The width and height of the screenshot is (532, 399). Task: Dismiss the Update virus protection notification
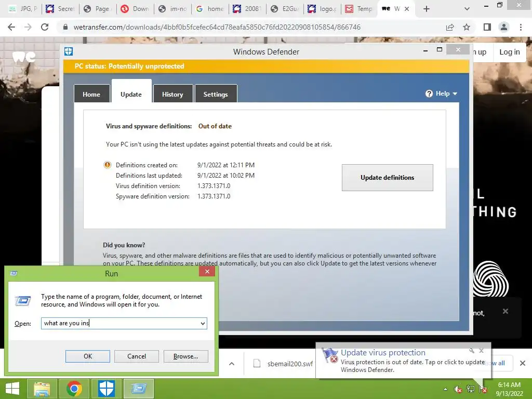(x=482, y=351)
